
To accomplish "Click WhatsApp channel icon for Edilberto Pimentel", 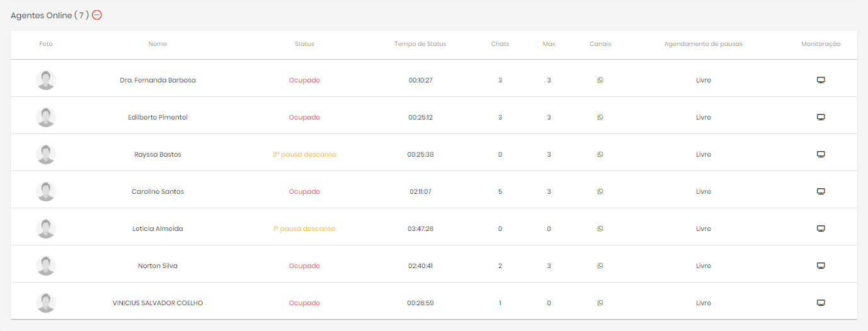I will pos(600,117).
